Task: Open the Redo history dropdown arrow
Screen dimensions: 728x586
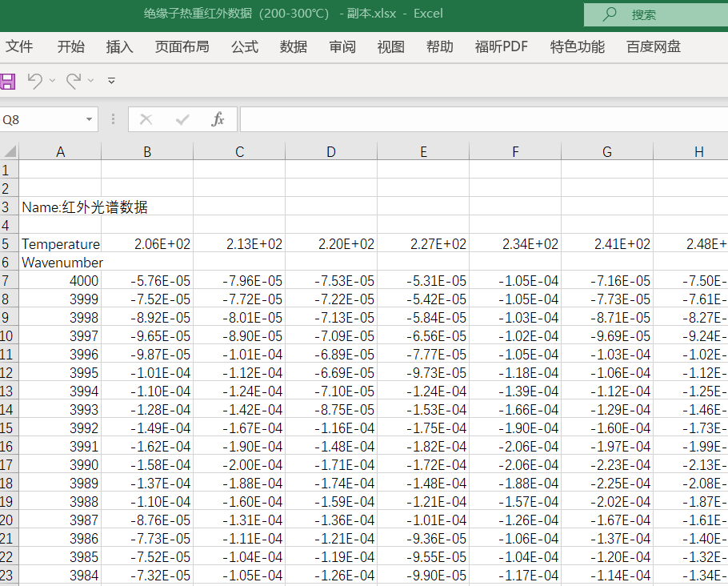Action: pos(91,81)
